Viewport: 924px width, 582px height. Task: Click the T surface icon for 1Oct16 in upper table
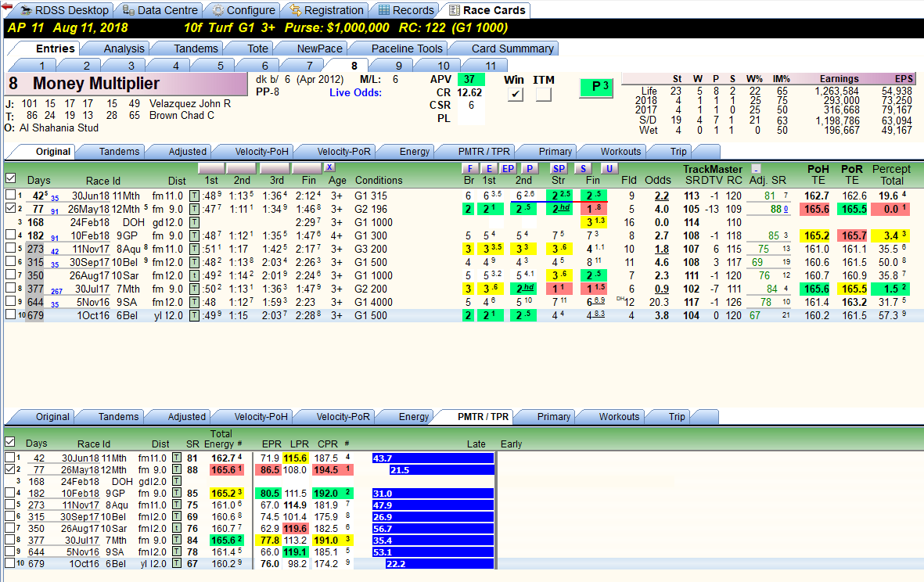[x=194, y=316]
